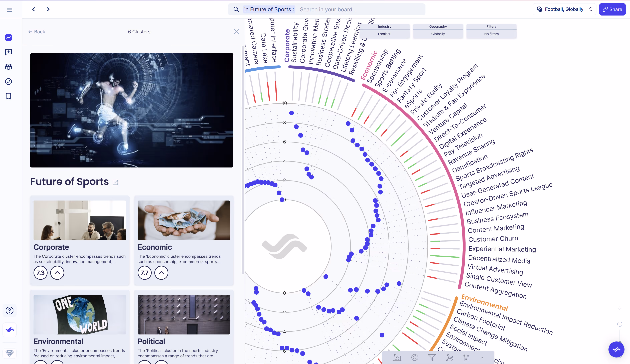Viewport: 630px width, 364px height.
Task: Select the Environmental cluster label on radar
Action: click(485, 302)
